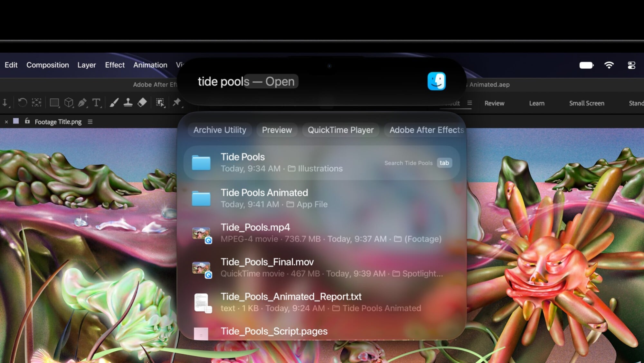The height and width of the screenshot is (363, 644).
Task: Select the Type tool
Action: click(x=96, y=103)
